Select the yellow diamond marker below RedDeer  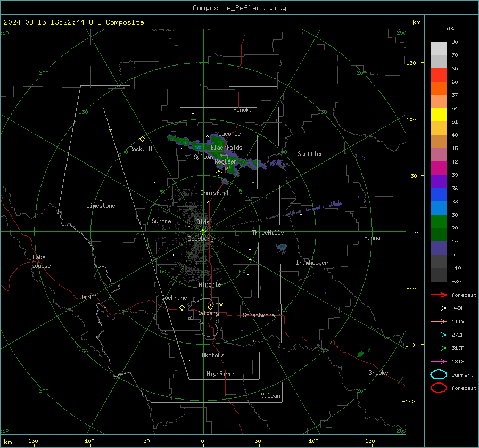(x=219, y=173)
